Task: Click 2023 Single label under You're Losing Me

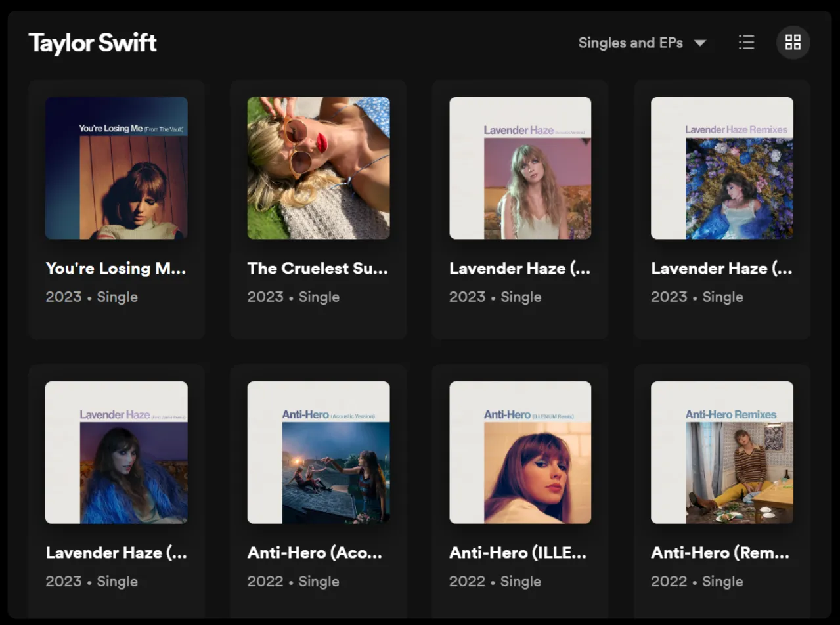Action: click(91, 297)
